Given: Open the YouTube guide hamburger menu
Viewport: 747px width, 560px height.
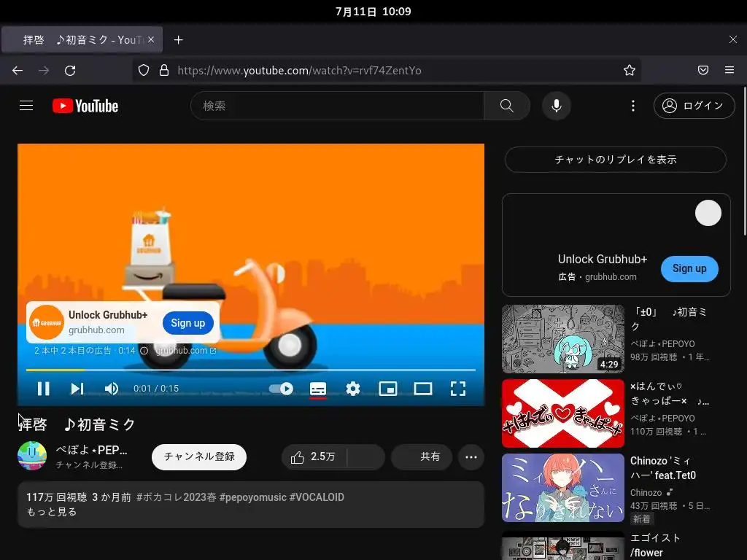Looking at the screenshot, I should pyautogui.click(x=26, y=105).
